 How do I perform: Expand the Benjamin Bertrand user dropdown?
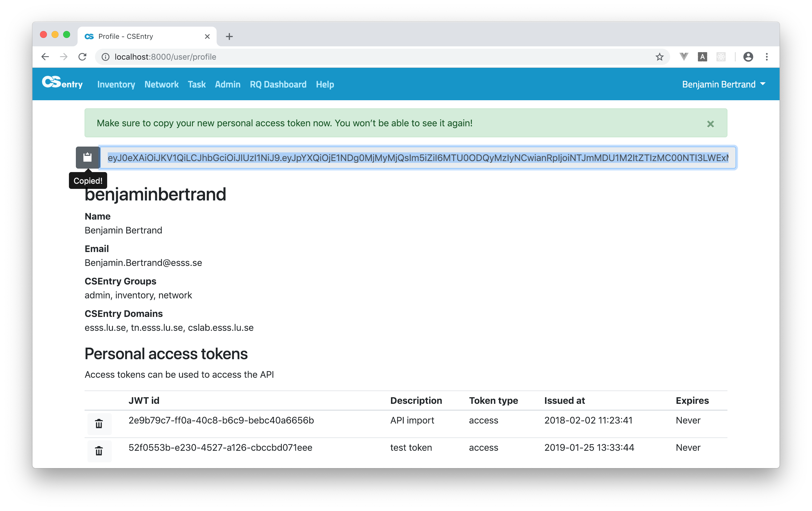(x=723, y=84)
